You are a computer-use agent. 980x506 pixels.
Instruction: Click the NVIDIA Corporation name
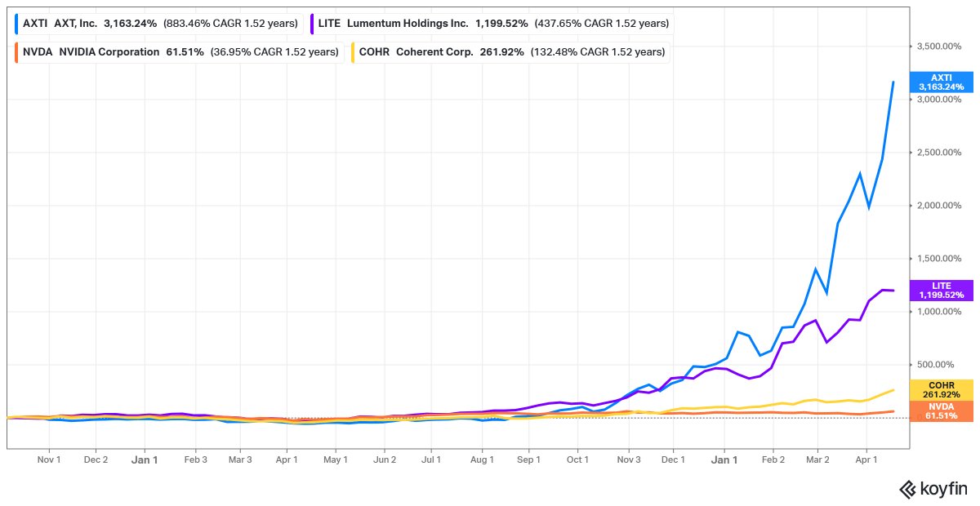coord(109,52)
